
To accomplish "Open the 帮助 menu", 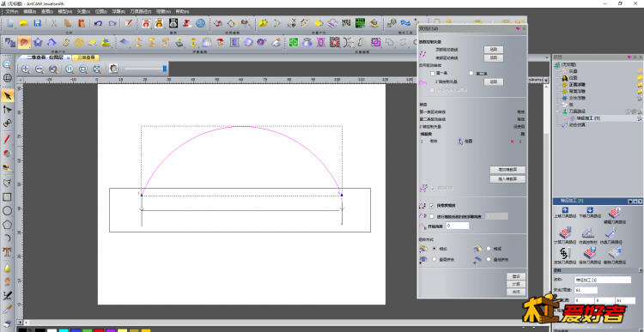I will [x=182, y=11].
